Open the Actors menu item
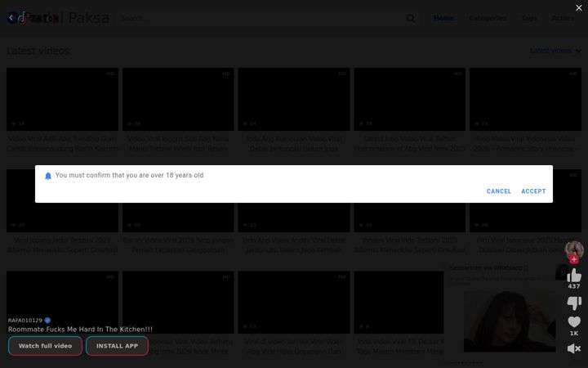 563,18
